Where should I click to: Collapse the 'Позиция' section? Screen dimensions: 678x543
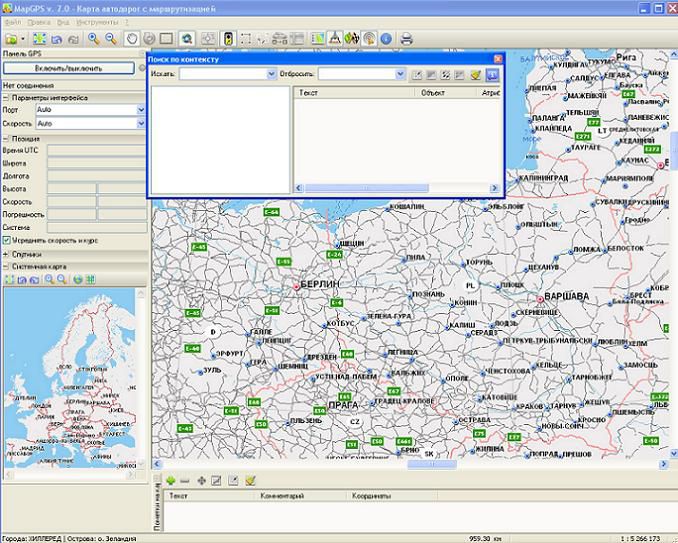[5, 137]
